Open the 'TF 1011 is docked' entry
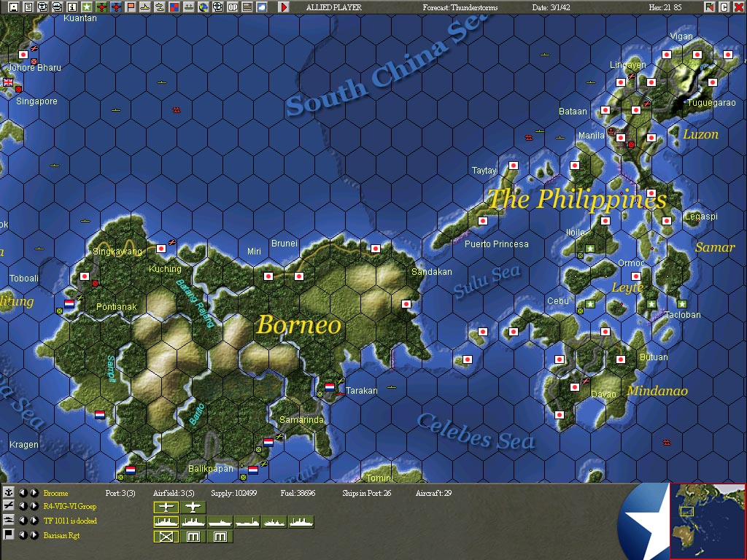 click(x=70, y=521)
